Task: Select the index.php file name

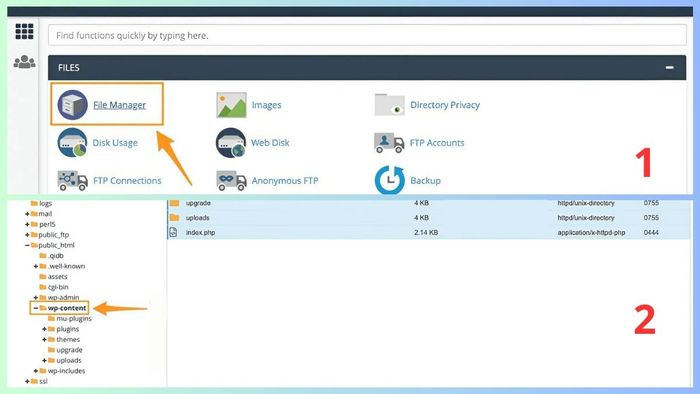Action: point(200,232)
